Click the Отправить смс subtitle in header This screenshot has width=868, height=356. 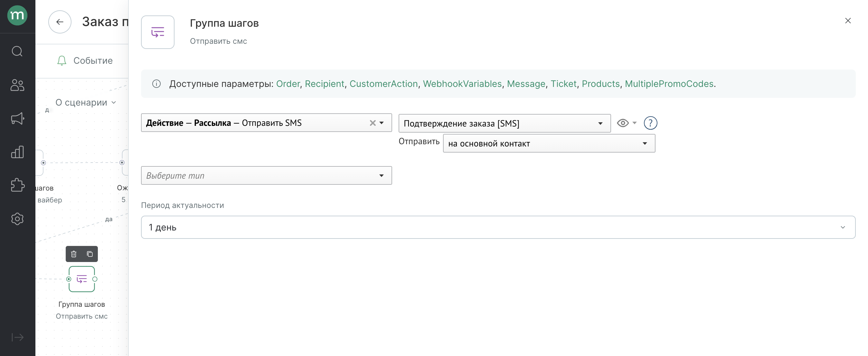(x=218, y=41)
